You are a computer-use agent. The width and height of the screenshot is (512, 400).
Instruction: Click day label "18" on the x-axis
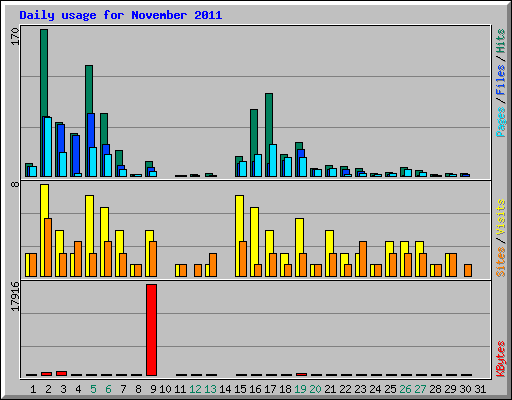click(285, 389)
